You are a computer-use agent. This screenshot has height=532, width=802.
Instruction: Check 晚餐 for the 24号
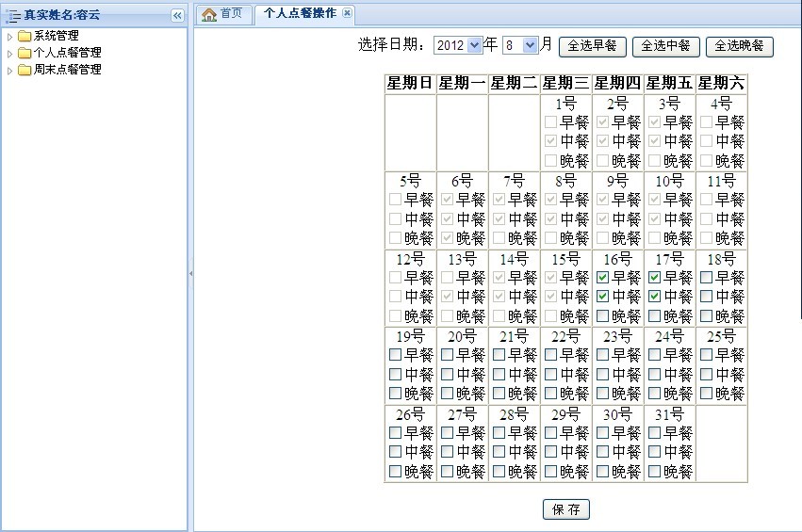654,394
